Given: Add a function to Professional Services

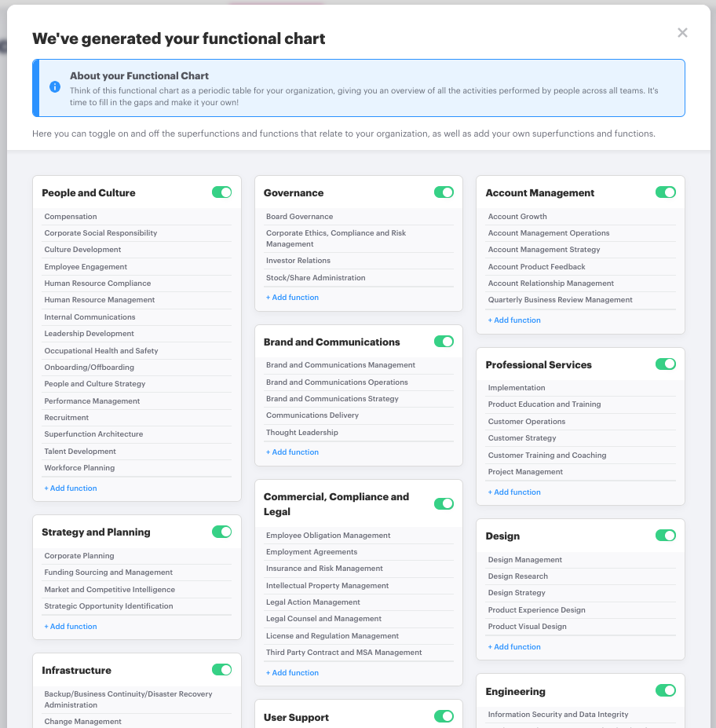Looking at the screenshot, I should [x=514, y=492].
